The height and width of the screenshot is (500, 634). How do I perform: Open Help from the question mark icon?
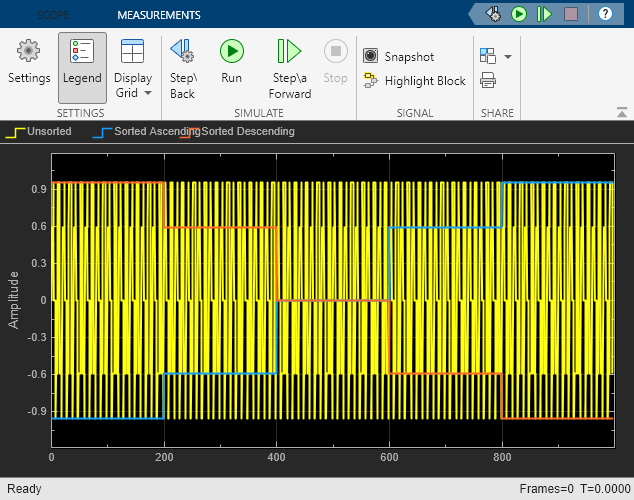[605, 14]
